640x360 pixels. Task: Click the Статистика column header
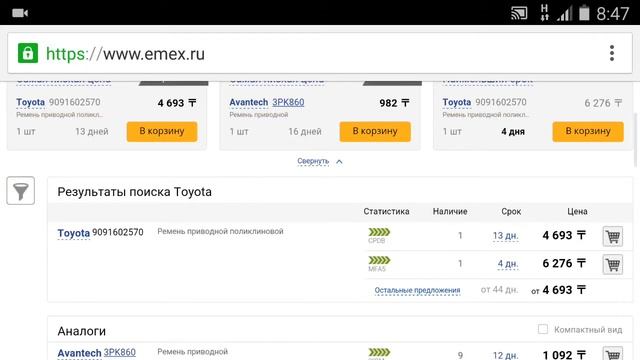[386, 211]
